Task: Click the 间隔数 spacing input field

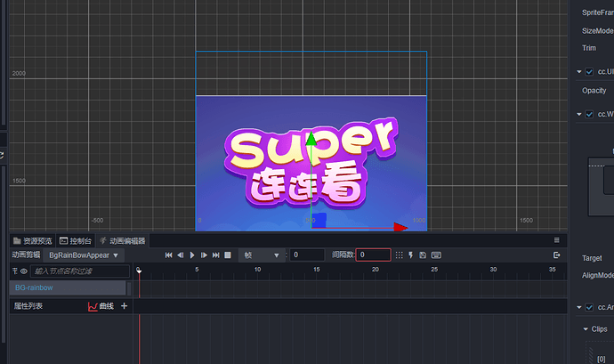Action: (x=374, y=255)
